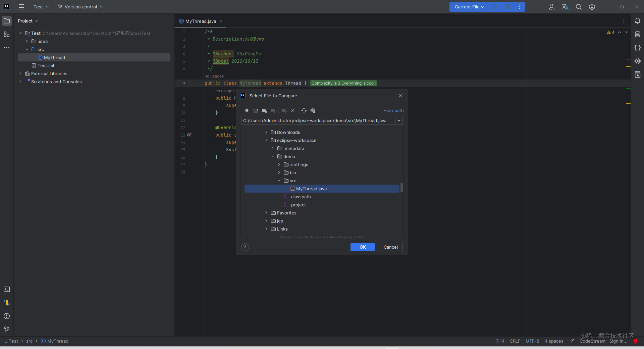The height and width of the screenshot is (349, 644).
Task: Click the translate icon in title bar
Action: (565, 7)
